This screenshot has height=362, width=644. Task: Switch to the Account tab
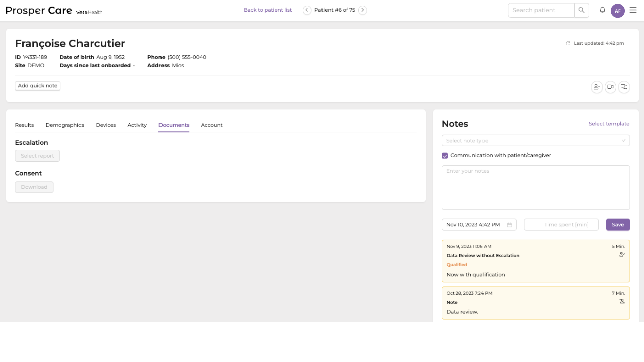(212, 125)
